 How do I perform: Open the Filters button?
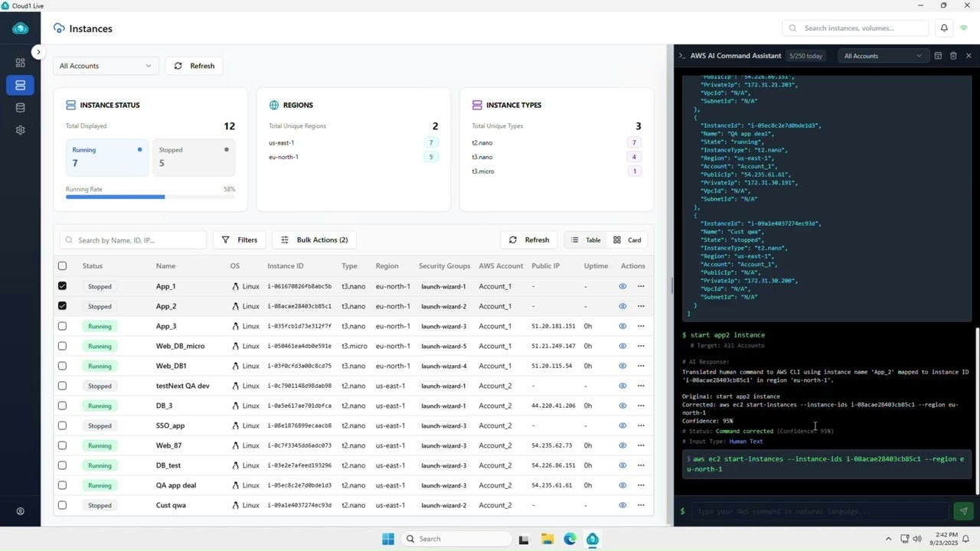239,240
